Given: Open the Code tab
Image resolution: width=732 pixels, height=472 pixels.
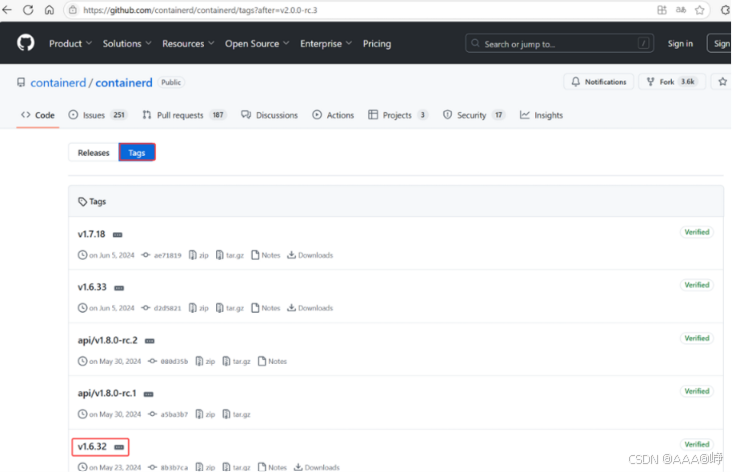Looking at the screenshot, I should tap(38, 115).
